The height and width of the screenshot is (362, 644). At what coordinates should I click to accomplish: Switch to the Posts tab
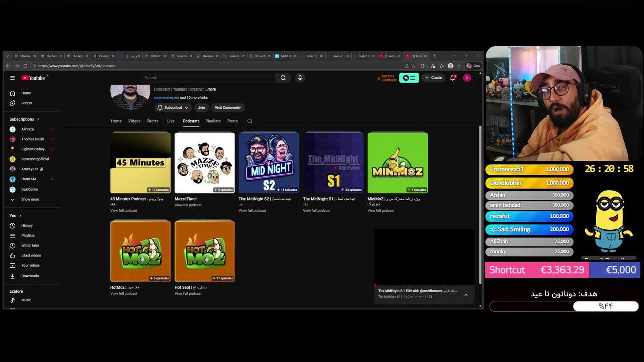click(232, 121)
